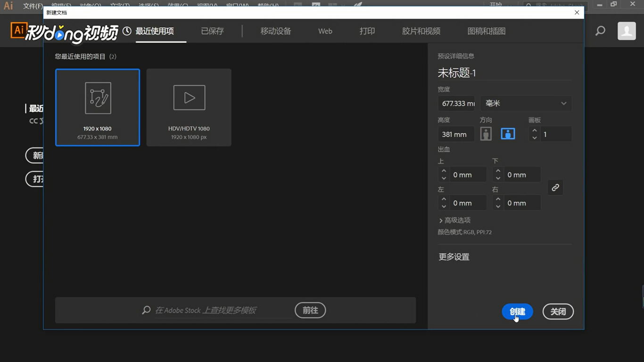Screen dimensions: 644x362
Task: Click the 关闭 close button
Action: tap(558, 312)
